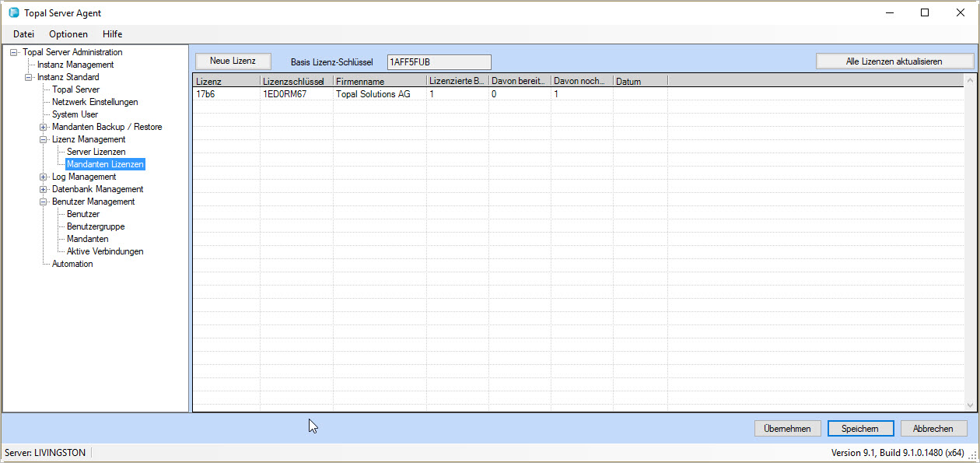The width and height of the screenshot is (980, 463).
Task: Open the Optionen menu
Action: coord(68,34)
